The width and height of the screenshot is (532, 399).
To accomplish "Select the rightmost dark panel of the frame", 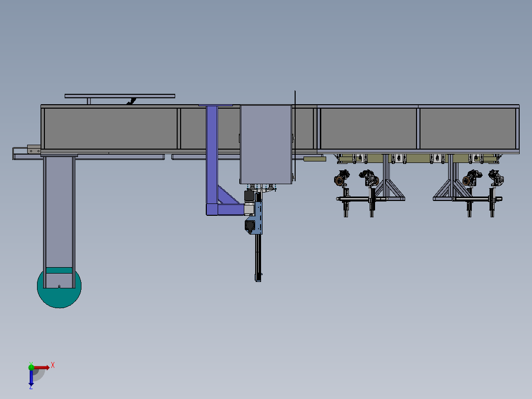I will [468, 128].
